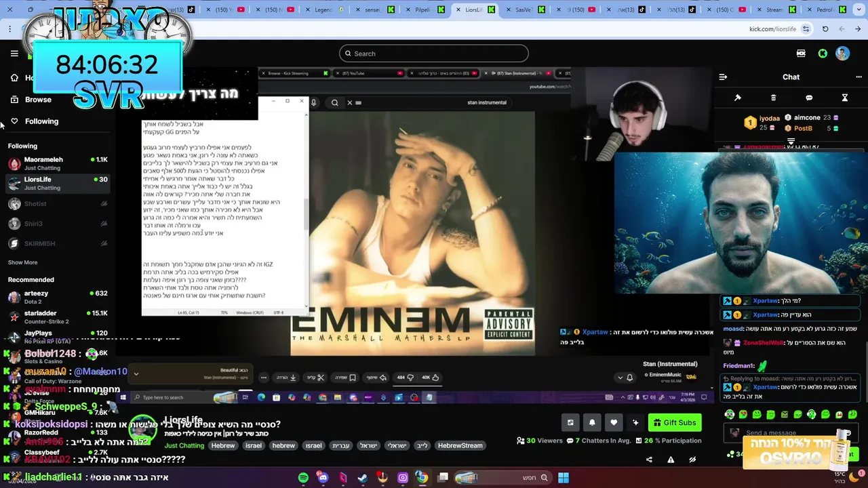Click the Kick search field
This screenshot has height=488, width=868.
click(x=434, y=54)
